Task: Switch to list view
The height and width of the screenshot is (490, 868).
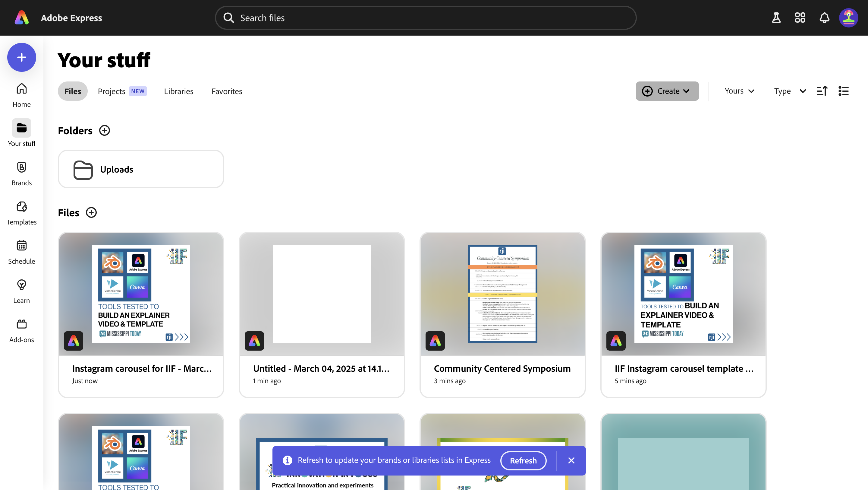Action: click(843, 91)
